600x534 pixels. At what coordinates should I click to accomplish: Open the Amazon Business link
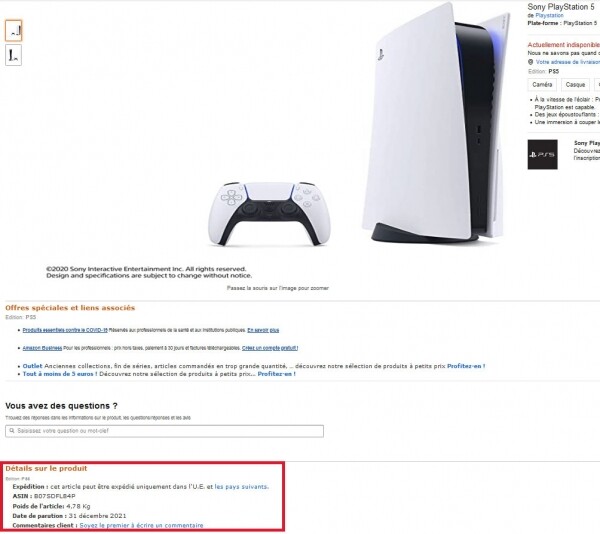coord(42,348)
